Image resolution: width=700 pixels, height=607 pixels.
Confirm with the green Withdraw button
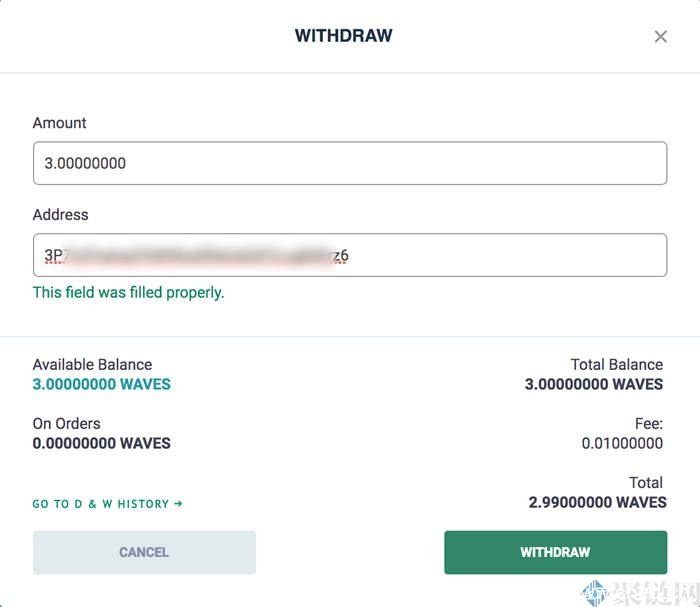555,552
